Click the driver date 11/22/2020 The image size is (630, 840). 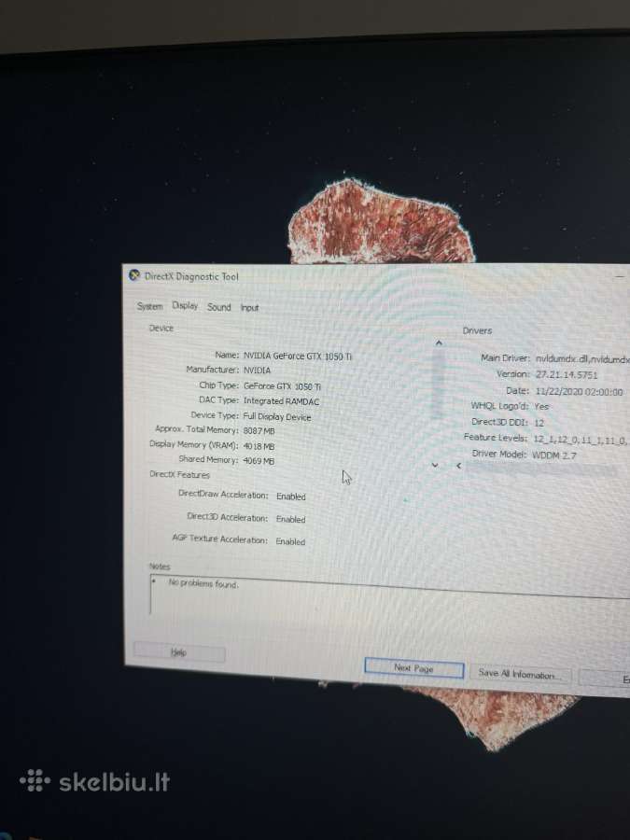point(579,392)
